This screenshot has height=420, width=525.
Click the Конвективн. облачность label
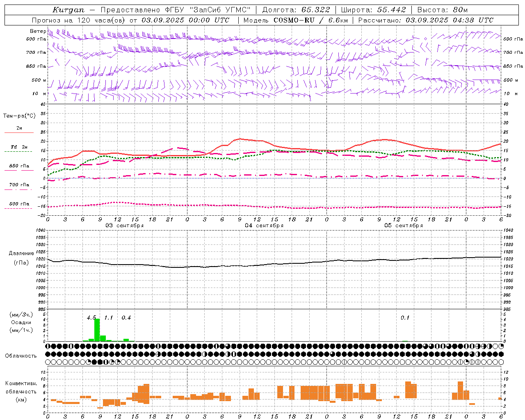tap(21, 388)
